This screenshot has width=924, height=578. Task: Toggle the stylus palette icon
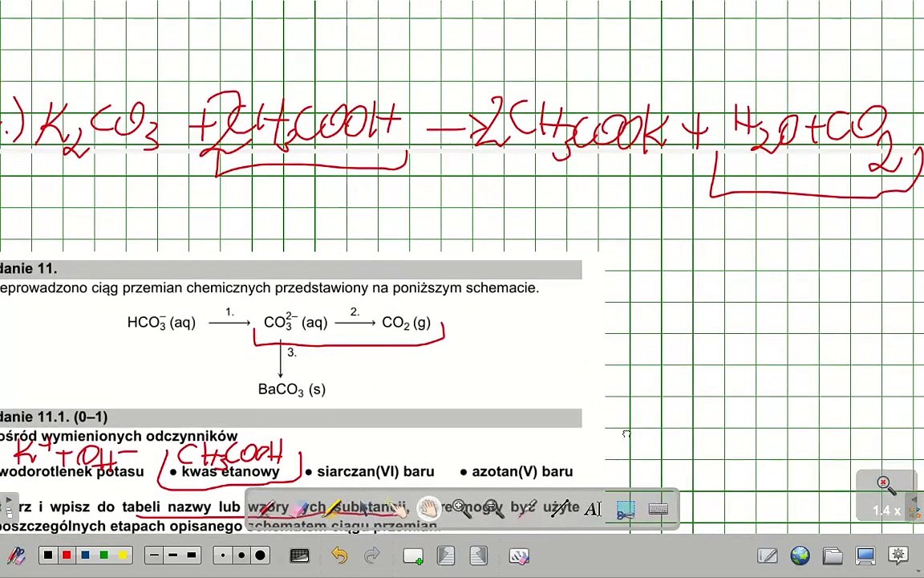[15, 555]
